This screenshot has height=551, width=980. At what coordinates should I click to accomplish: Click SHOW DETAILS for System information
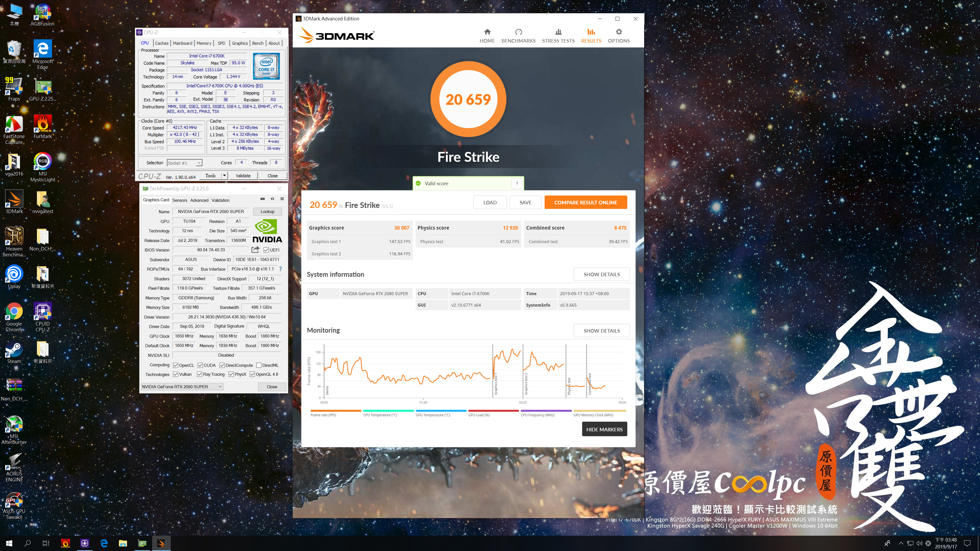pos(602,274)
